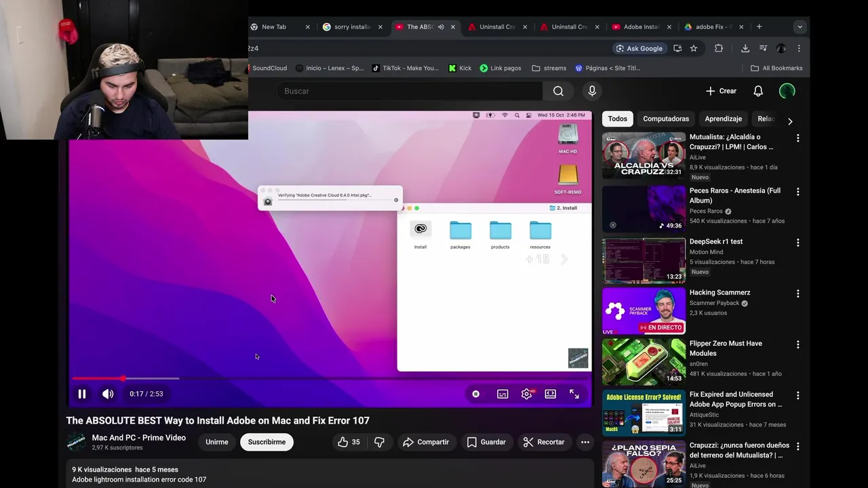Viewport: 868px width, 488px height.
Task: Click the Unirme join button
Action: 217,442
